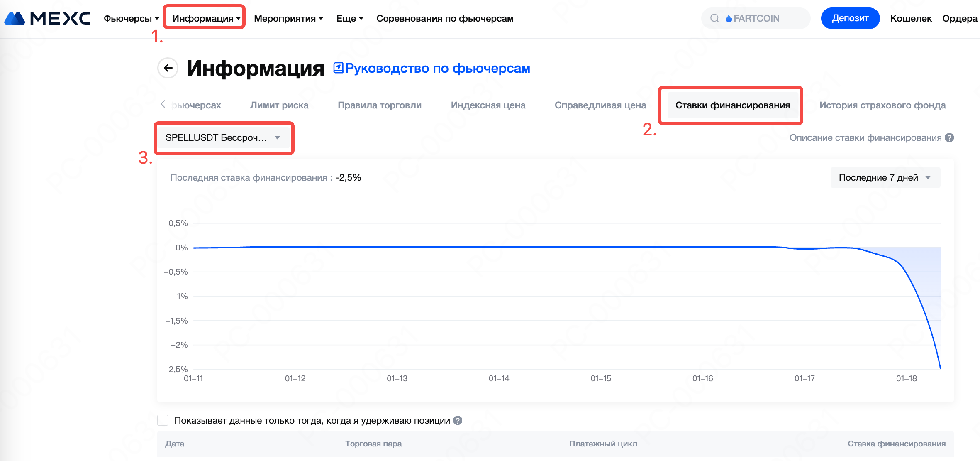This screenshot has width=980, height=461.
Task: Select the Индексная цена tab
Action: [488, 105]
